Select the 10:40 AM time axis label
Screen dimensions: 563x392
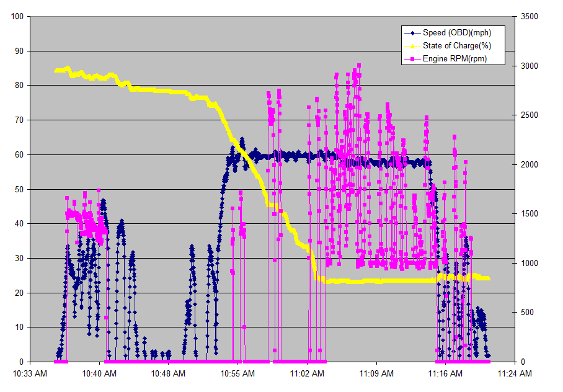[x=99, y=373]
